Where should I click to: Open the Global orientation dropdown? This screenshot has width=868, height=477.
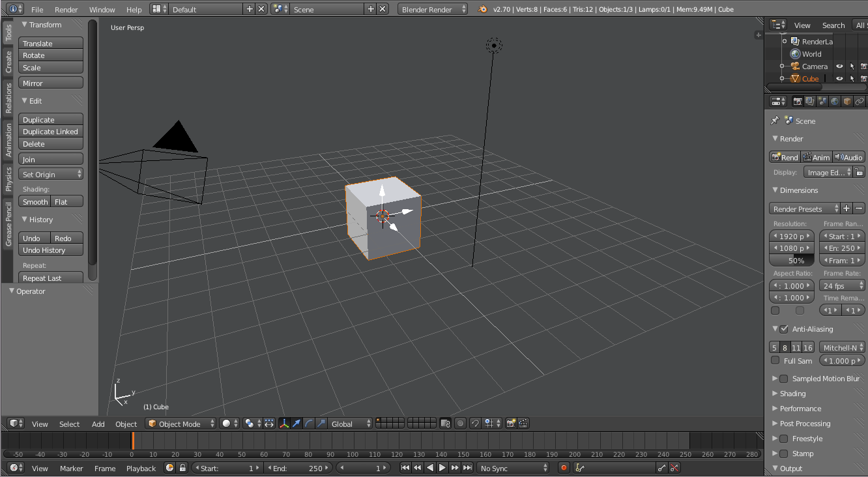(x=351, y=424)
